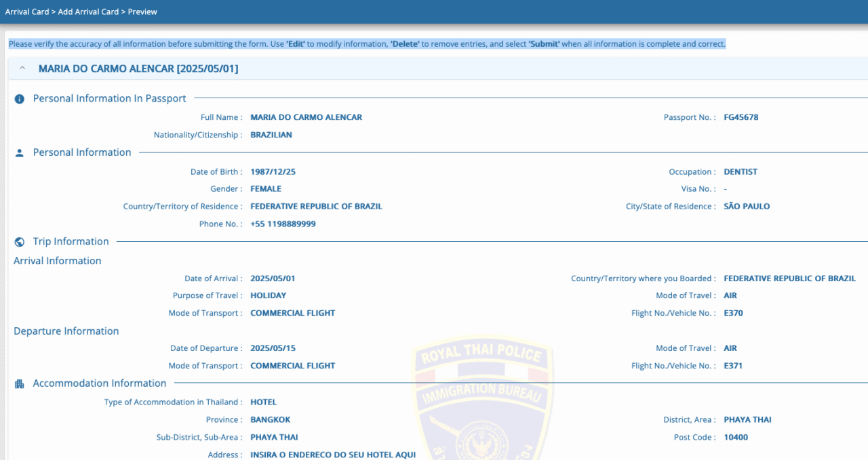This screenshot has width=868, height=460.
Task: Click the Departure Information subheading
Action: click(66, 331)
